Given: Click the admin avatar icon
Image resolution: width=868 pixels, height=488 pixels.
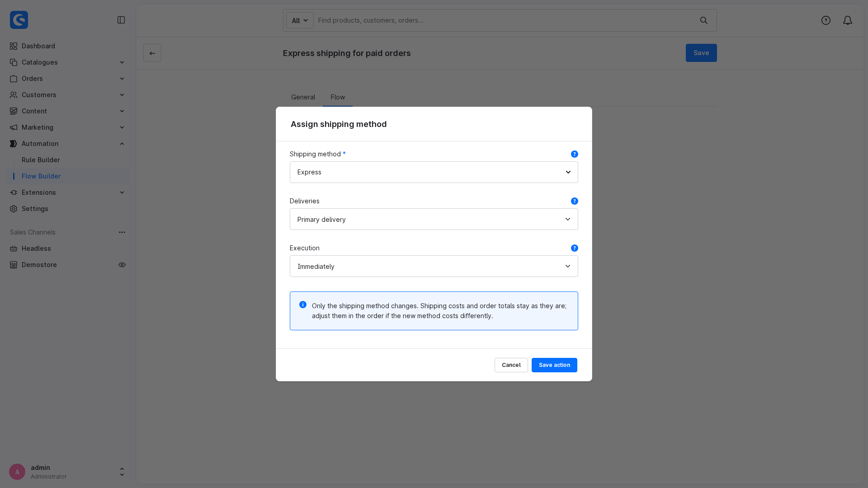Looking at the screenshot, I should point(17,472).
